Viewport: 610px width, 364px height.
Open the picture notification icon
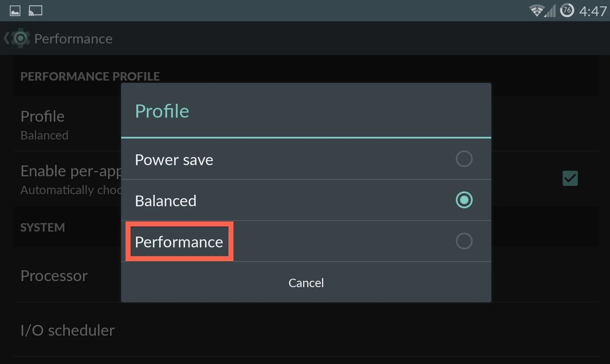(15, 11)
